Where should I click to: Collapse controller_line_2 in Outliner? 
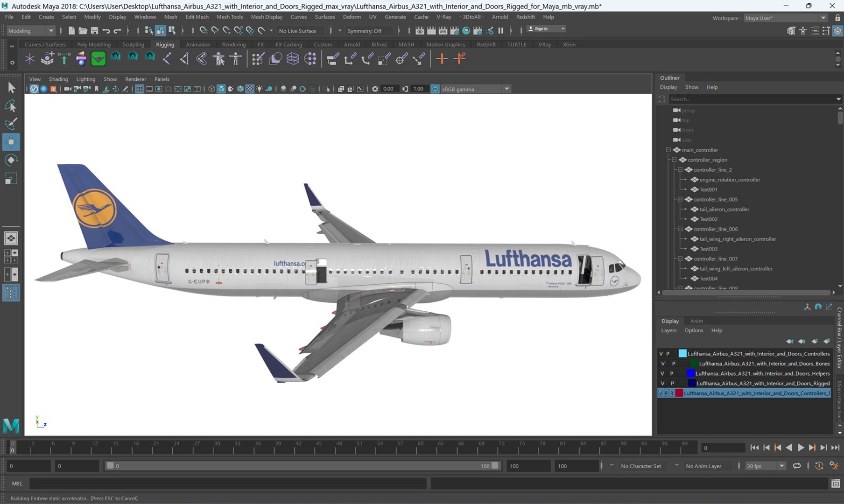click(680, 170)
